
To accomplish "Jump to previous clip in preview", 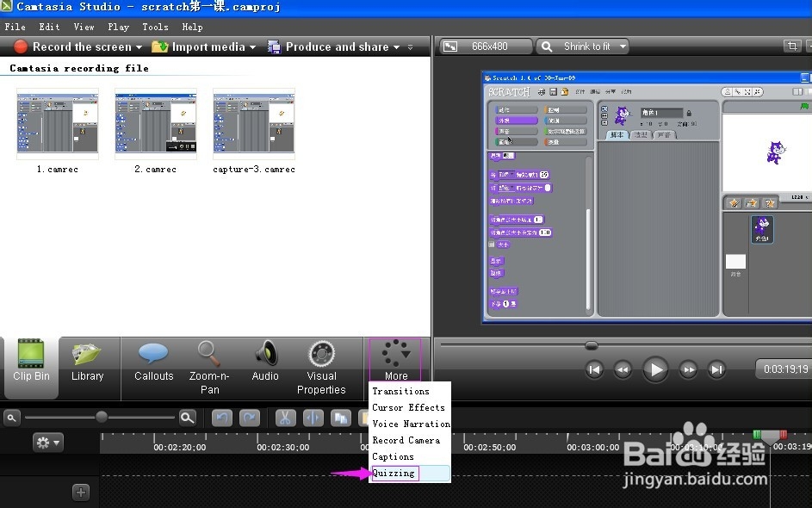I will click(x=594, y=369).
